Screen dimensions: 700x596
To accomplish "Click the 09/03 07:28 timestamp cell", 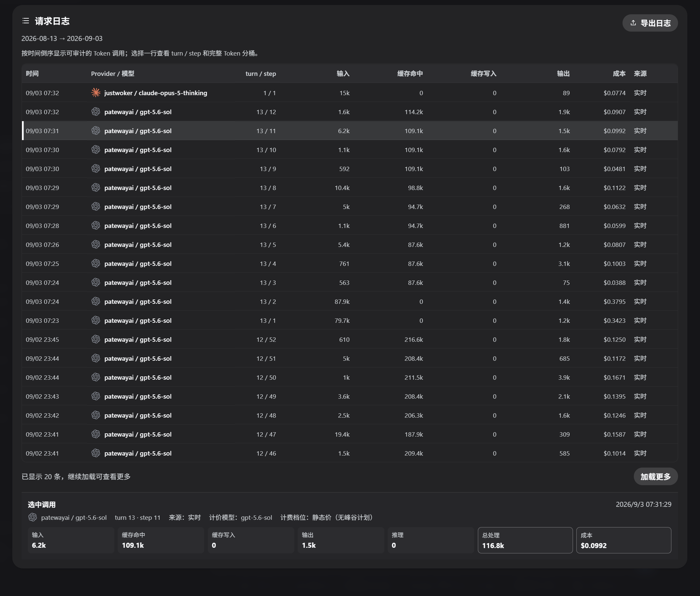I will pyautogui.click(x=42, y=225).
